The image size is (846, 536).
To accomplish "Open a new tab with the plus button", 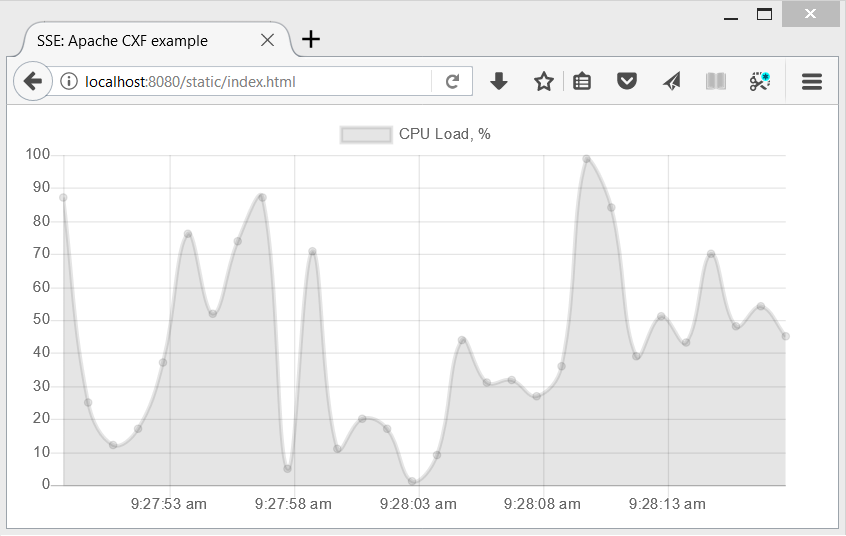I will pyautogui.click(x=311, y=39).
